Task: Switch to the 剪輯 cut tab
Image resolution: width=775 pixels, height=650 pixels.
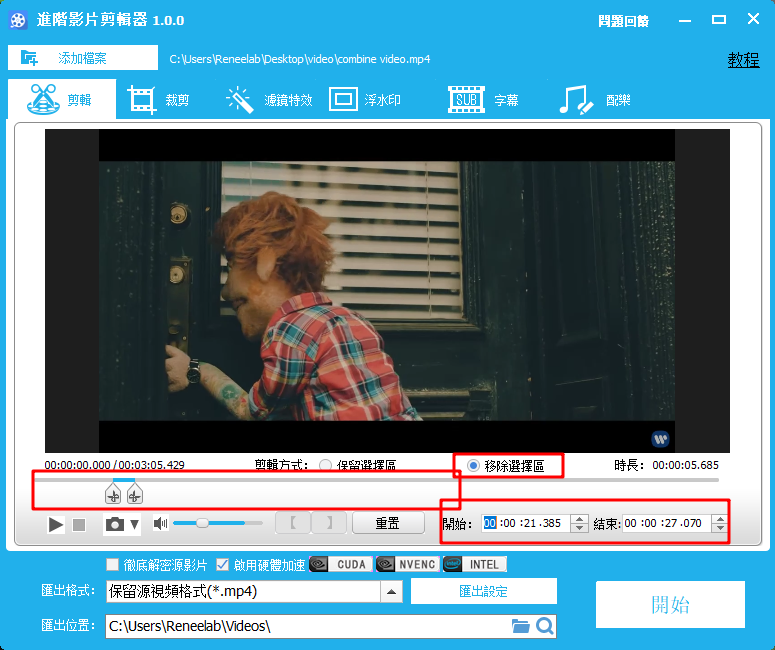Action: (62, 99)
